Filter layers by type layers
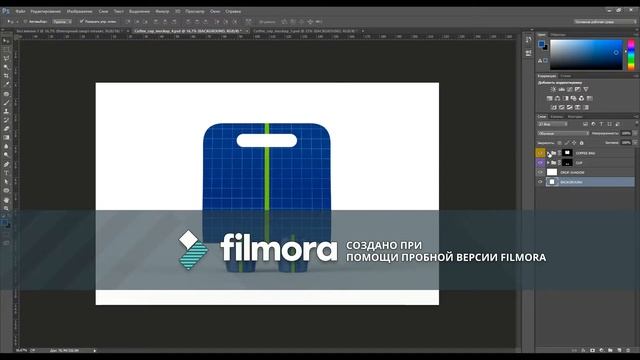 point(601,124)
